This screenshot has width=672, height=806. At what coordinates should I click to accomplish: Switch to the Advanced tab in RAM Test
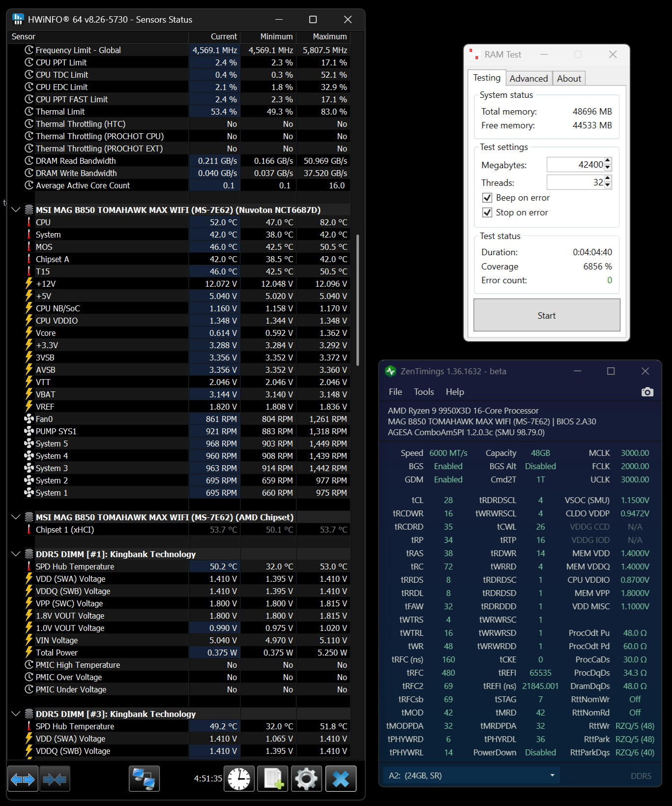click(x=528, y=79)
